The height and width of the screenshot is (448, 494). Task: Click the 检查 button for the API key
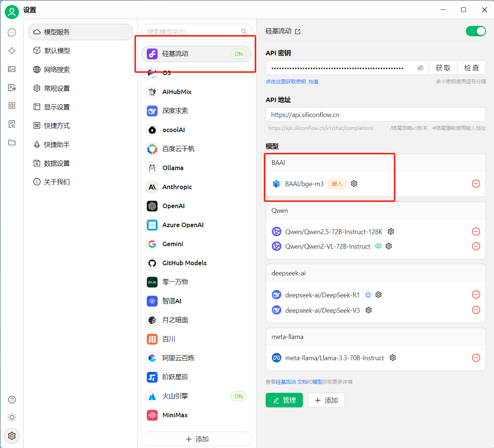tap(471, 68)
